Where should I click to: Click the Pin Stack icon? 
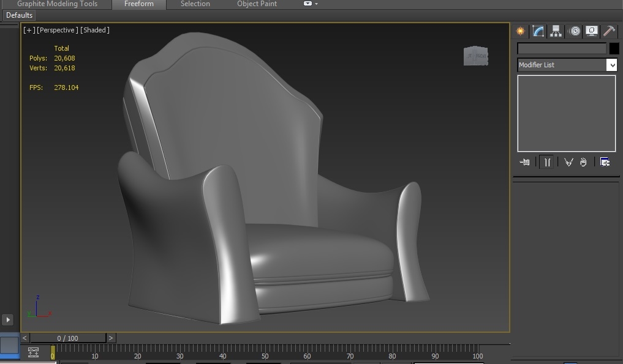pos(525,162)
